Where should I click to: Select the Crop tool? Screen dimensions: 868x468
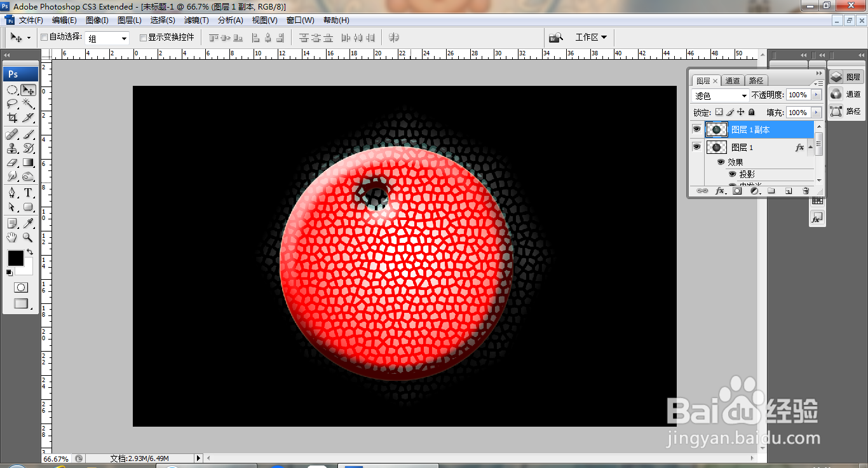[12, 117]
